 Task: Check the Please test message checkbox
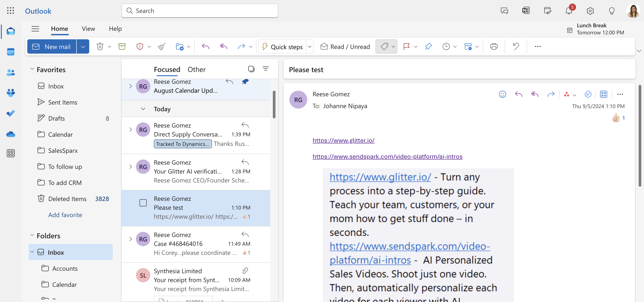coord(143,203)
